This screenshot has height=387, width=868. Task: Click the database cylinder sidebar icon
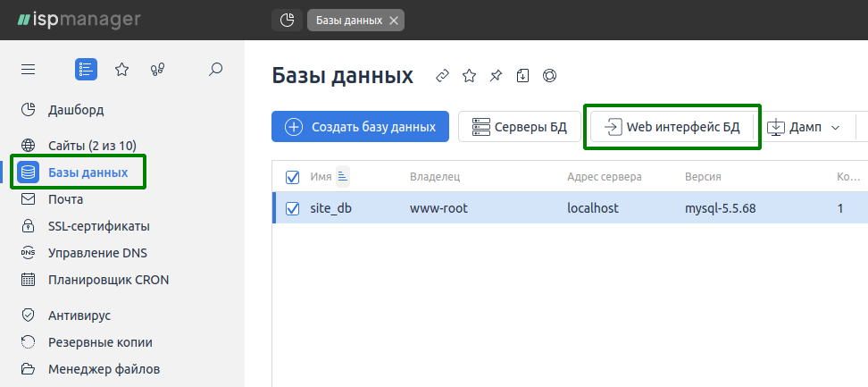pos(28,172)
